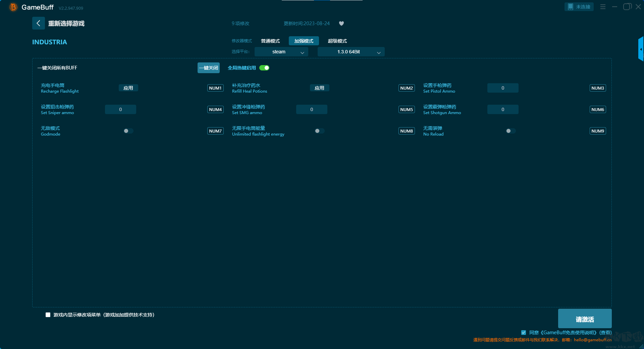Enable the No Reload toggle
The width and height of the screenshot is (644, 349).
(511, 131)
